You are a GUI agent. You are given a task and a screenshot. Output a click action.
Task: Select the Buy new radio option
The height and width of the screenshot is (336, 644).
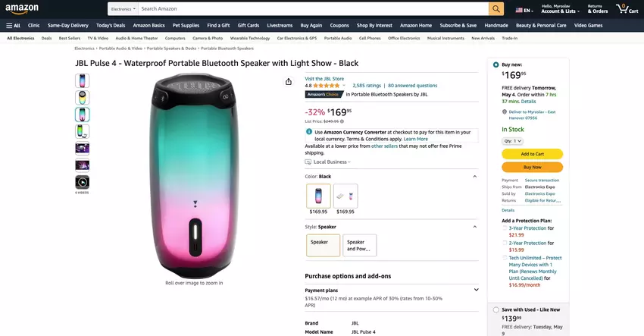[x=496, y=64]
